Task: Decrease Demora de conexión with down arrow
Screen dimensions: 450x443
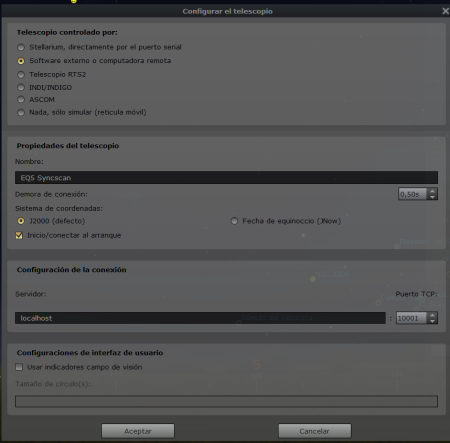Action: pyautogui.click(x=432, y=197)
